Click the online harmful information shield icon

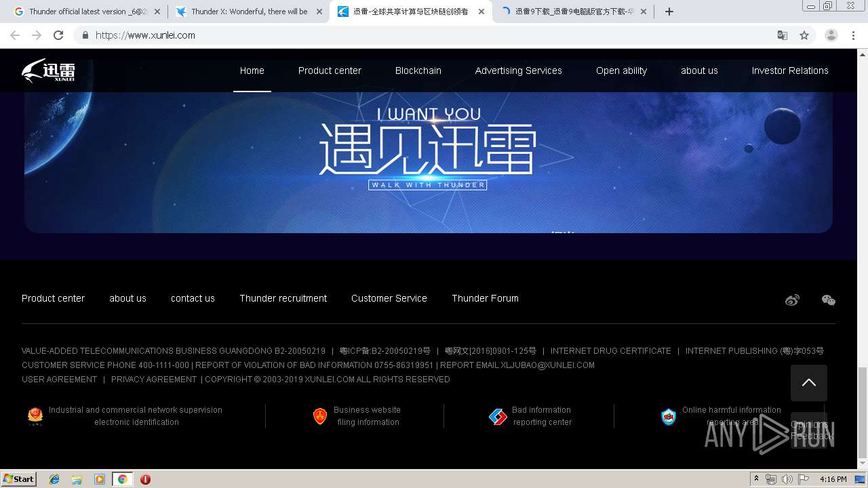[x=669, y=416]
